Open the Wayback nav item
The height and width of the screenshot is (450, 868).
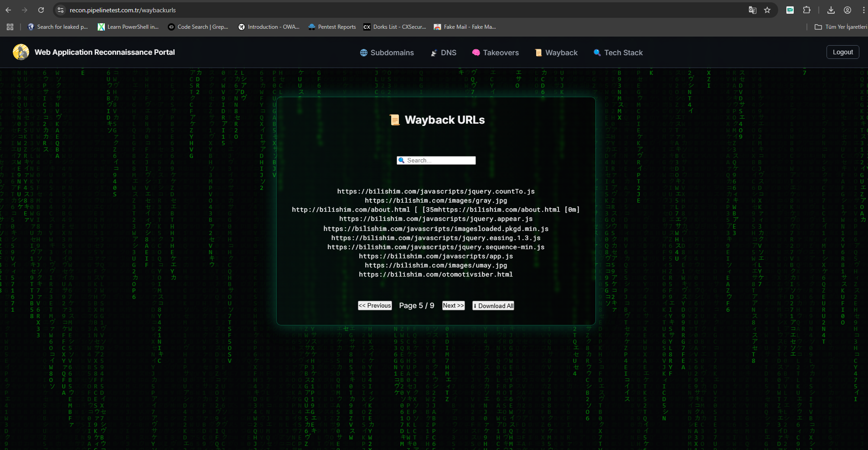click(556, 52)
